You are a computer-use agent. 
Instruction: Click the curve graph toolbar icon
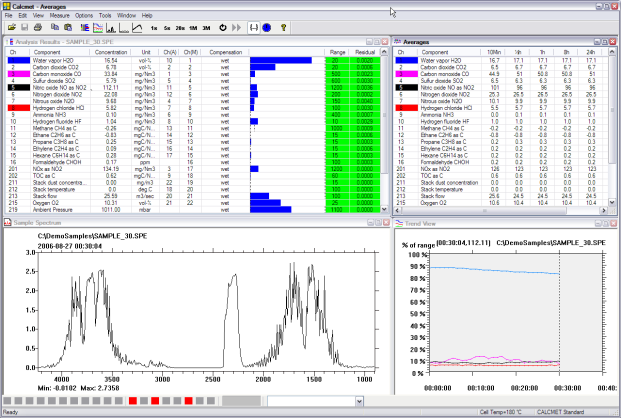[137, 27]
